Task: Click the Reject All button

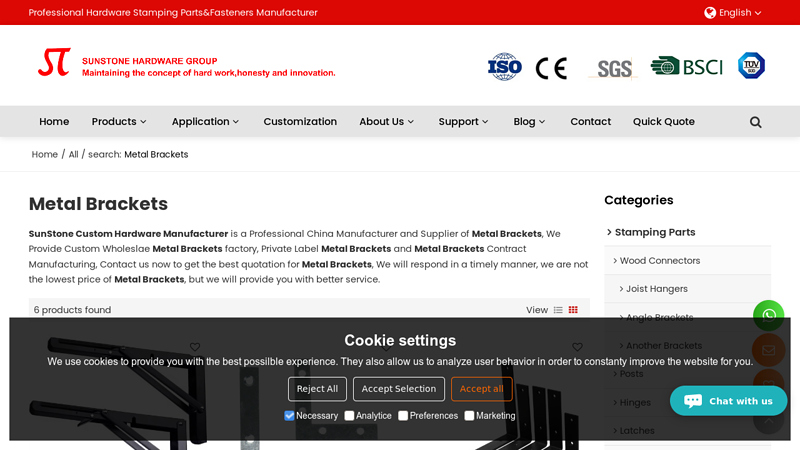Action: [x=317, y=389]
